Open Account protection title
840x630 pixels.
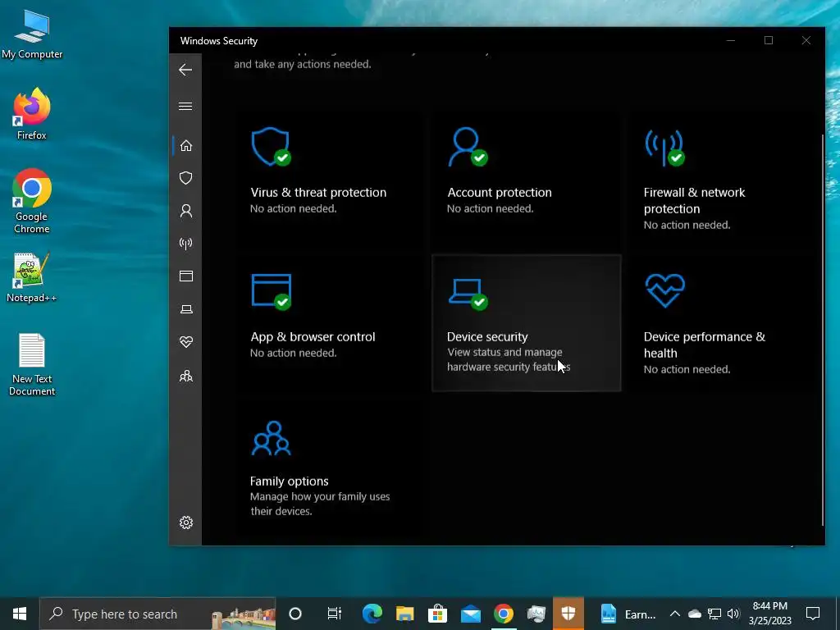pyautogui.click(x=500, y=192)
